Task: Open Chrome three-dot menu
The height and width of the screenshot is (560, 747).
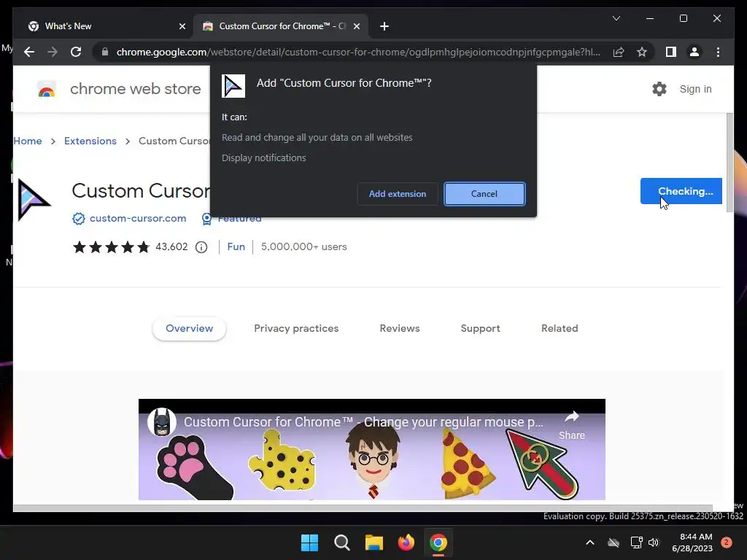Action: click(718, 52)
